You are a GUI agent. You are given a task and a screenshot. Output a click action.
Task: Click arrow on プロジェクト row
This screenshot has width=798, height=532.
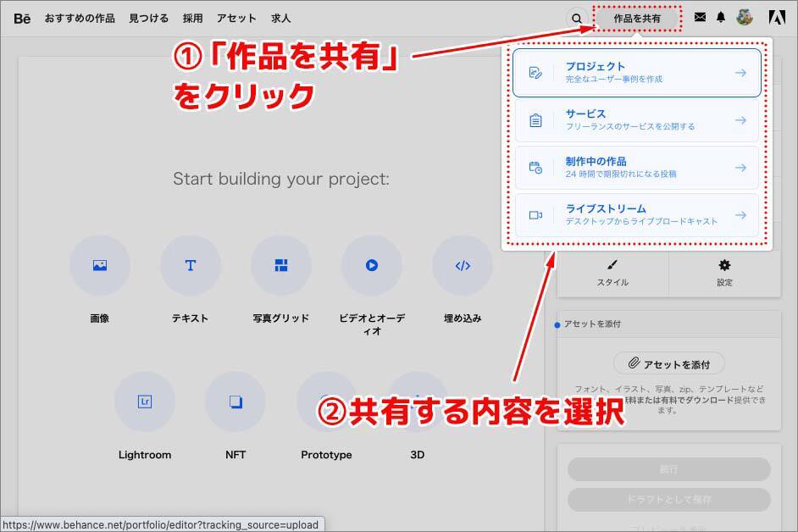pyautogui.click(x=740, y=73)
